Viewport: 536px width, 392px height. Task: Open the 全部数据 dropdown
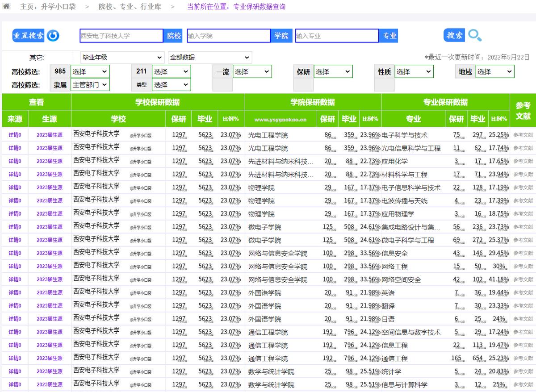209,57
